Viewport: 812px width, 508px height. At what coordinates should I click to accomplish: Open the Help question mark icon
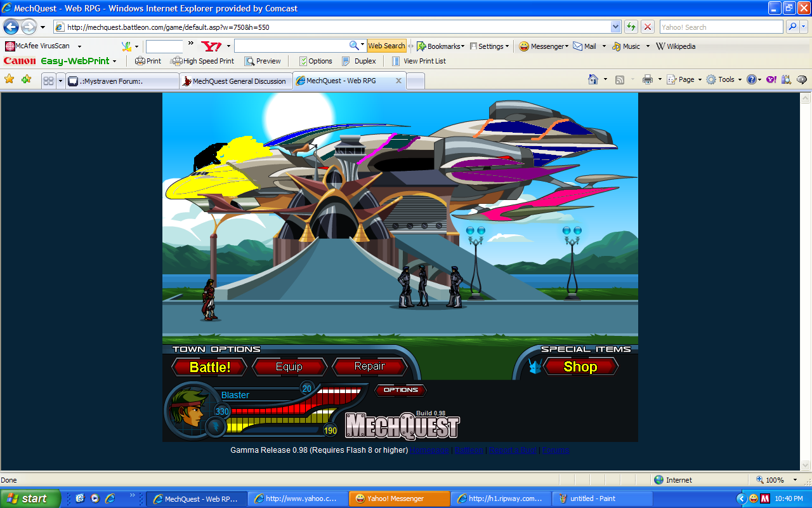tap(751, 79)
